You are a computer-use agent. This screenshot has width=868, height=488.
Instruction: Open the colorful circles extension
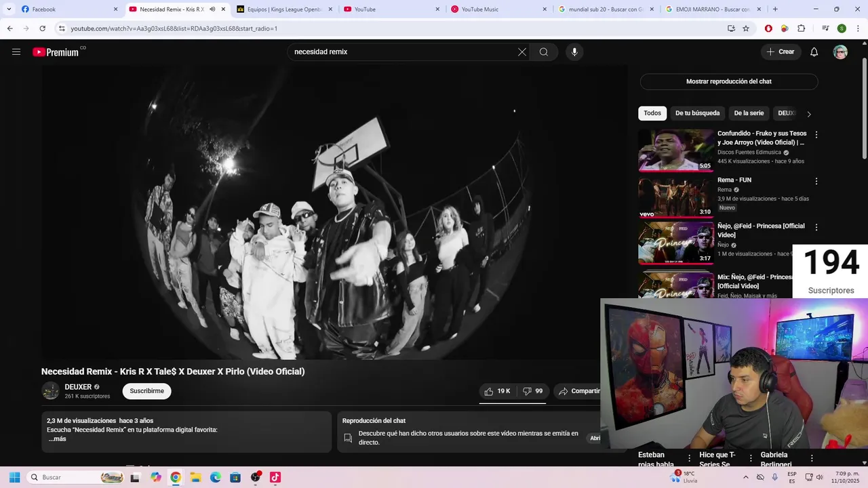[x=785, y=28]
